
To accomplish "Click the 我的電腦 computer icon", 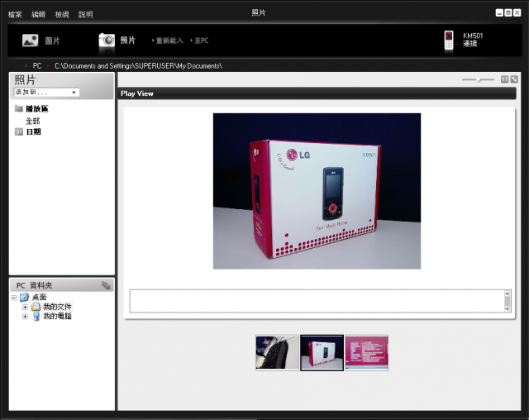I will tap(36, 316).
